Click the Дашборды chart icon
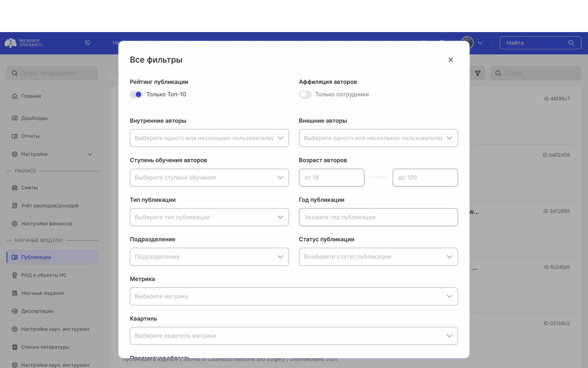Screen dimensions: 588x368 pos(14,118)
